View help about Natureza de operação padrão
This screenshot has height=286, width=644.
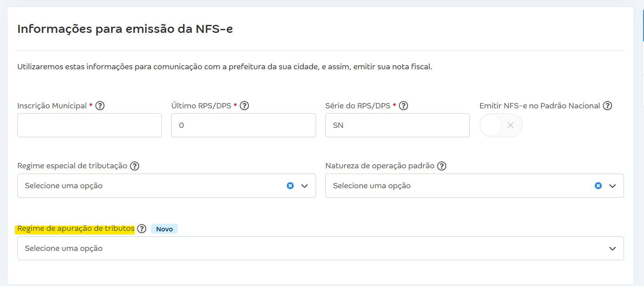(x=441, y=165)
